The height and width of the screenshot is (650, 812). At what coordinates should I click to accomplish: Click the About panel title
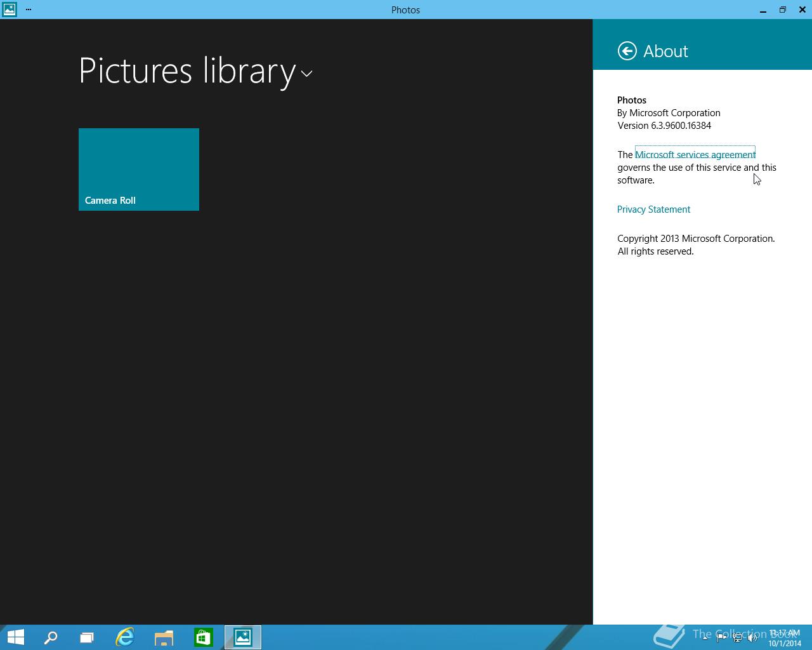tap(665, 51)
